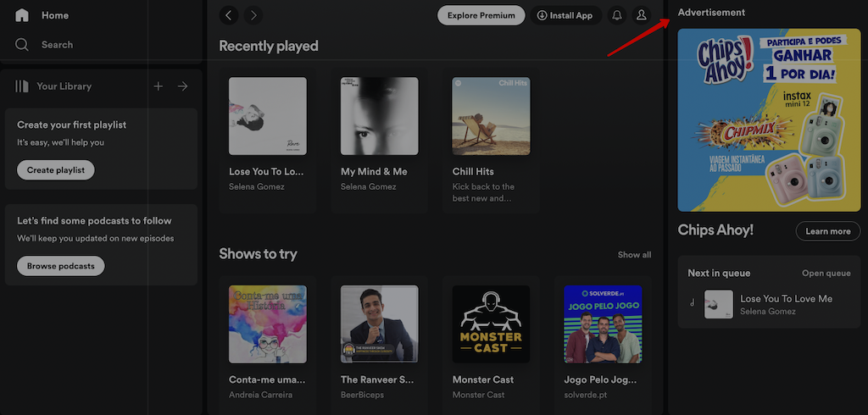Click queue thumbnail of Lose You To Love Me

719,304
